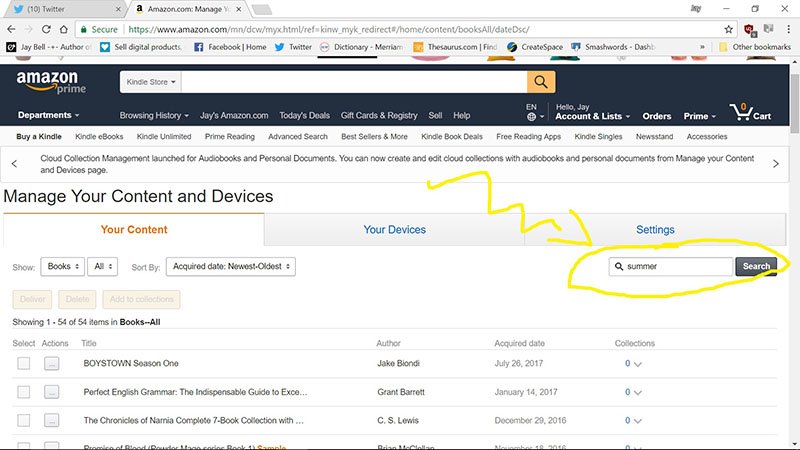The height and width of the screenshot is (450, 800).
Task: Click the previous announcement arrow
Action: [x=14, y=164]
